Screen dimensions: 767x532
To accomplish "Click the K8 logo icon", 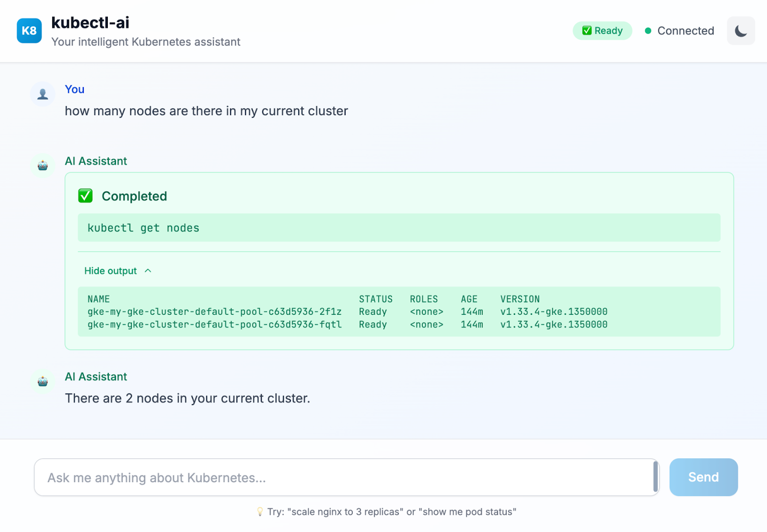I will click(x=29, y=31).
